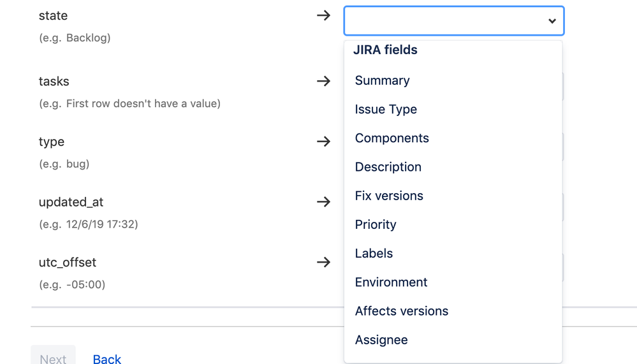Open the state field mapping dropdown

[454, 21]
